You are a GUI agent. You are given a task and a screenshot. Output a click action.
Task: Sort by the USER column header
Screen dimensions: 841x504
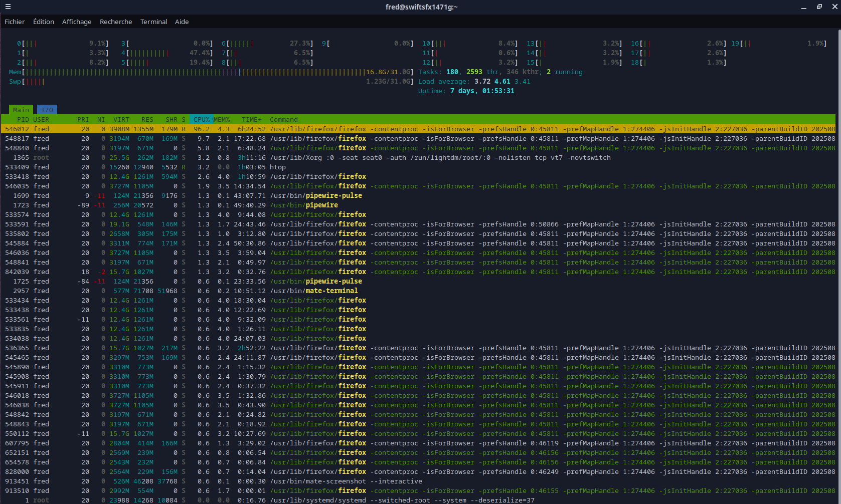[41, 120]
